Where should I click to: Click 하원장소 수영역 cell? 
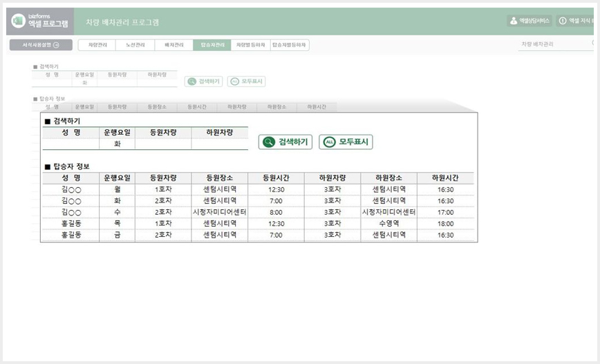click(388, 224)
